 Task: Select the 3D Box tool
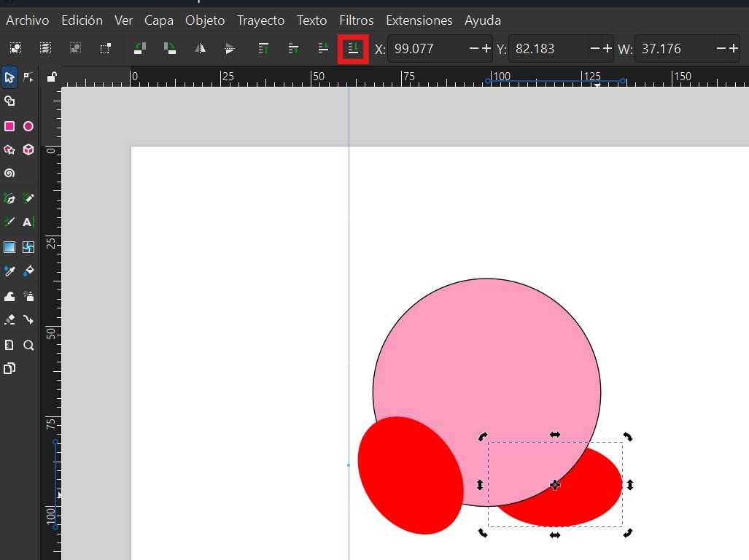point(28,150)
